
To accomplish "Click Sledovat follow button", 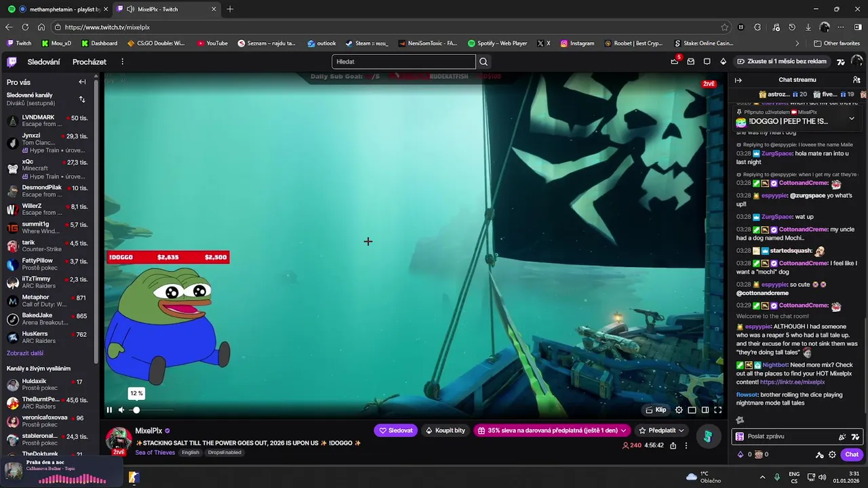I will pos(396,430).
